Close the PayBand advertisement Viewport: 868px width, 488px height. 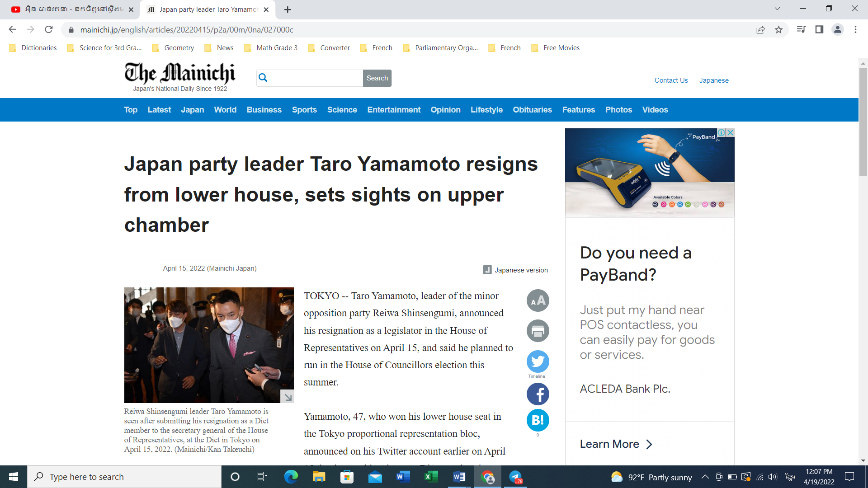tap(730, 132)
